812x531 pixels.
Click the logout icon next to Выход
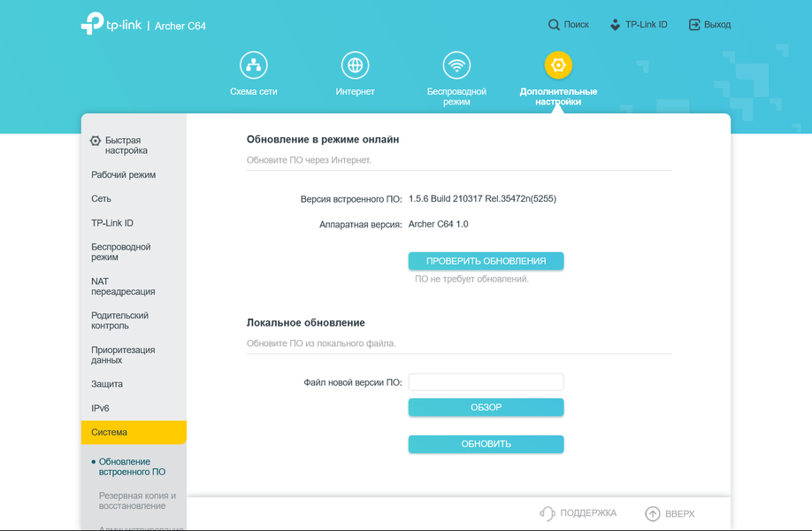[694, 25]
